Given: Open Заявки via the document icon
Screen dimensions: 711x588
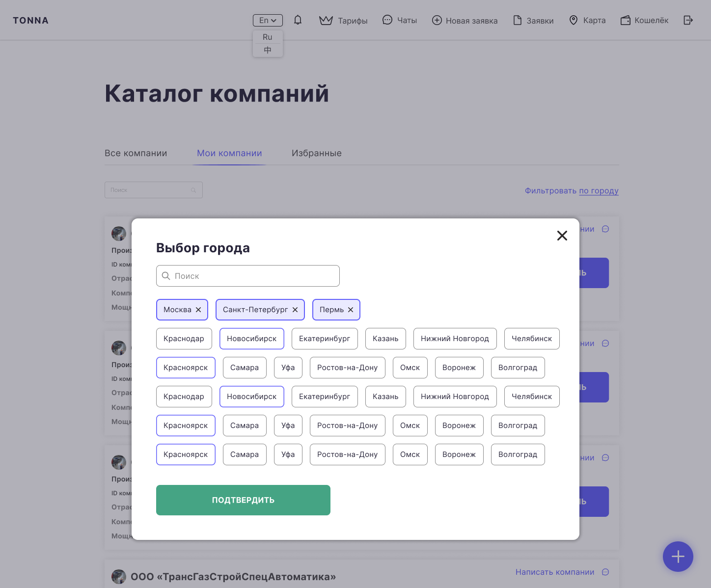Looking at the screenshot, I should click(x=517, y=20).
